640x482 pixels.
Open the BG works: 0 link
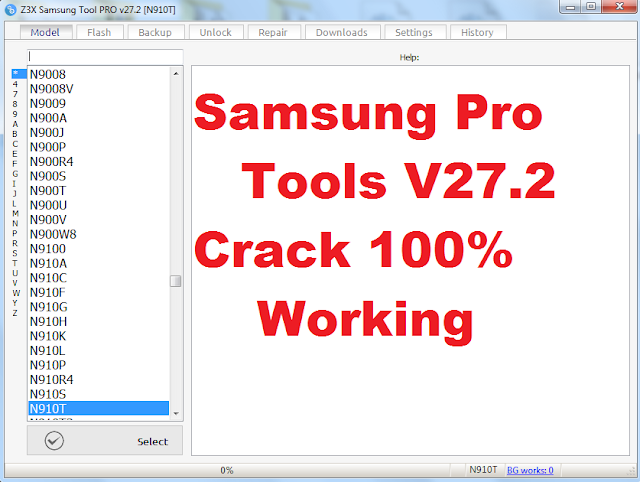(x=530, y=470)
